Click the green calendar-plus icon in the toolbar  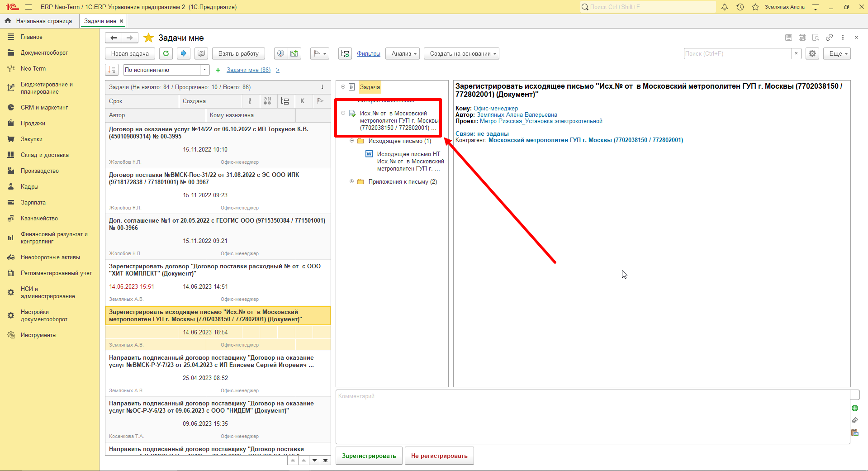point(294,53)
